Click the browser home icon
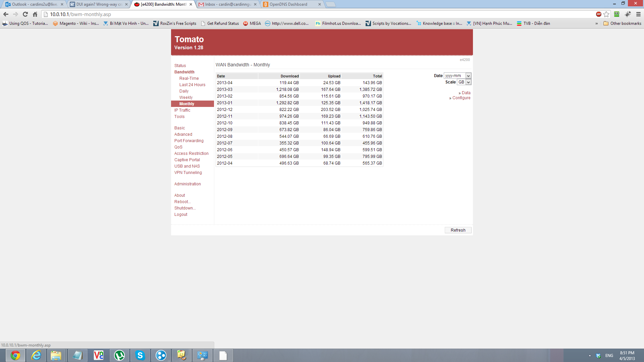The image size is (644, 362). coord(35,14)
